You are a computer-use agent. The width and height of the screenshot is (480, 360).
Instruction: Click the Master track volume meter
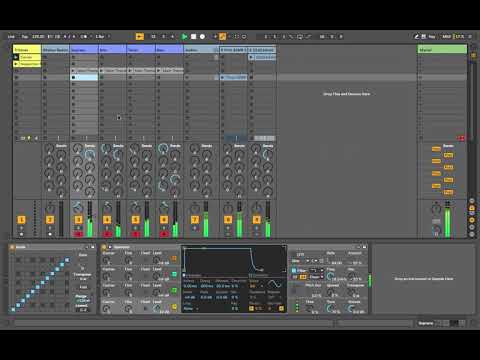coord(448,219)
